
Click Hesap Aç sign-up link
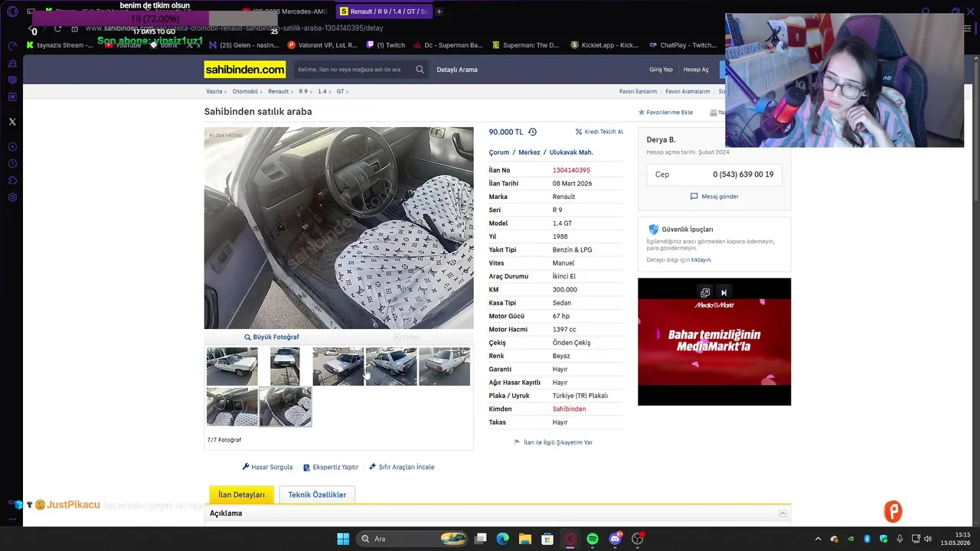[x=696, y=70]
